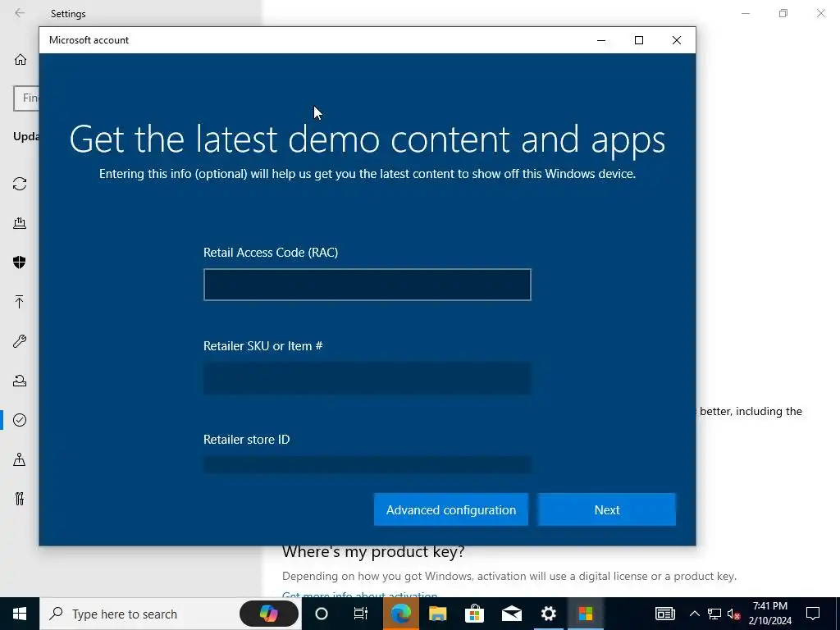The image size is (840, 630).
Task: Show hidden system tray icons
Action: point(694,614)
